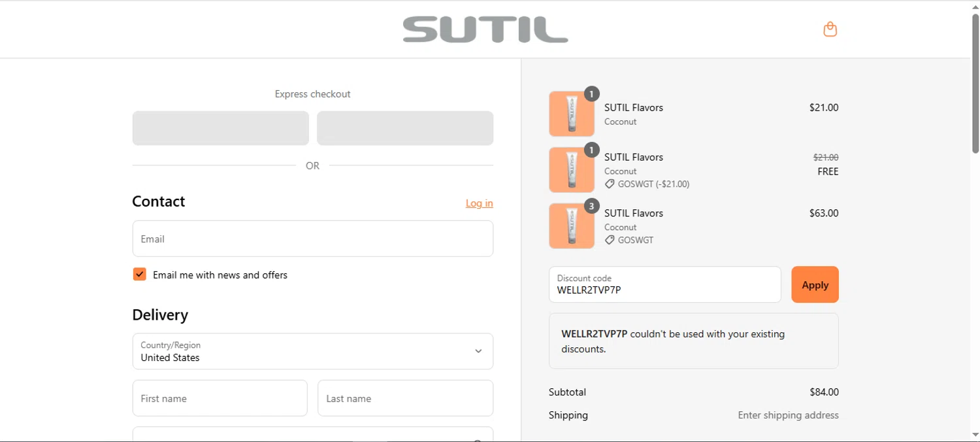This screenshot has width=980, height=442.
Task: Click the $63.00 price
Action: [x=824, y=213]
